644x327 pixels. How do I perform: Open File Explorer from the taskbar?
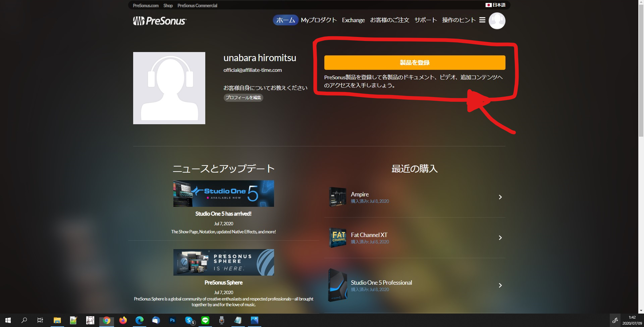pos(57,320)
